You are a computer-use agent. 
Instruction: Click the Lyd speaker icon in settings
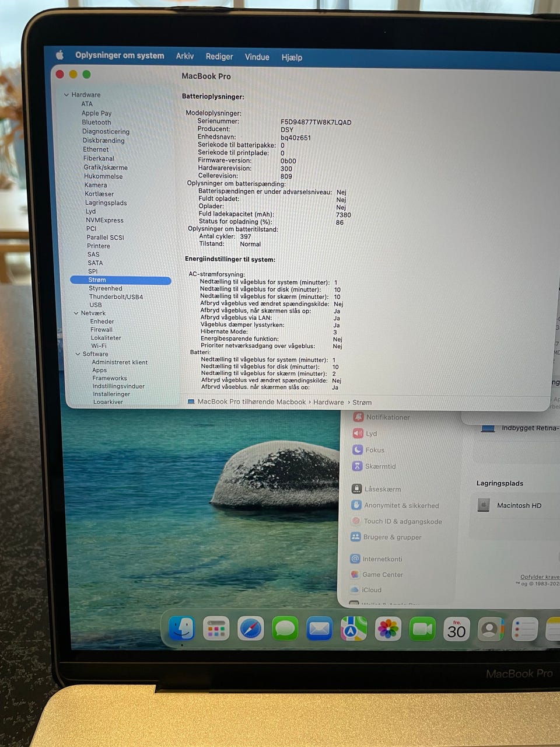pos(358,433)
